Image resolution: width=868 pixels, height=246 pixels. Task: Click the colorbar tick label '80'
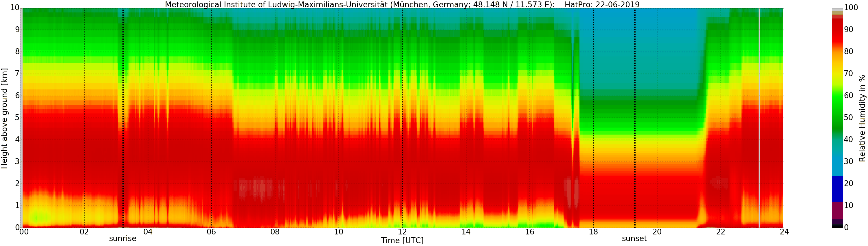click(848, 52)
